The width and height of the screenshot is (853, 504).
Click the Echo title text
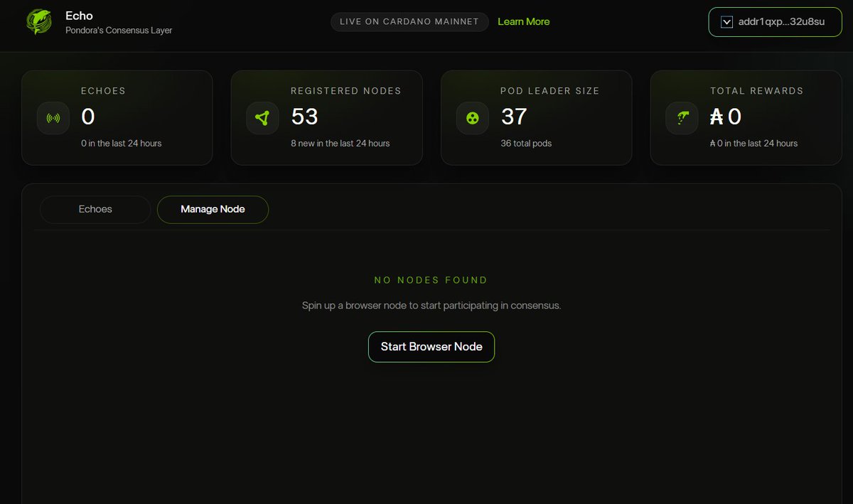coord(79,16)
